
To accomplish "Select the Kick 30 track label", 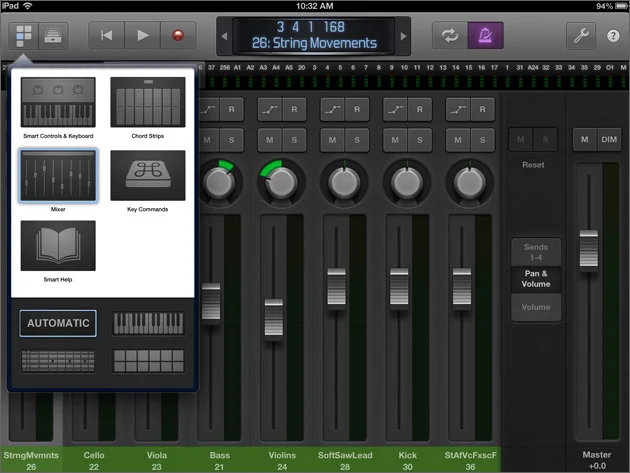I will pyautogui.click(x=407, y=460).
